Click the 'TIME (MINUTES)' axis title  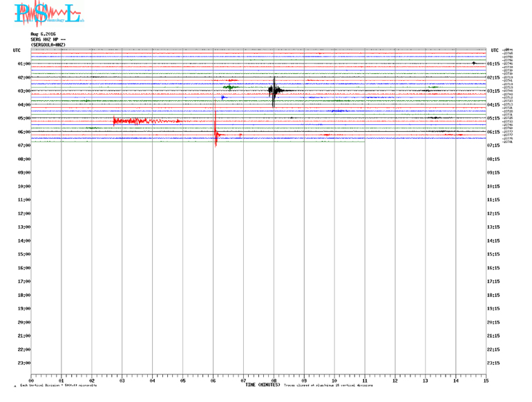[263, 385]
